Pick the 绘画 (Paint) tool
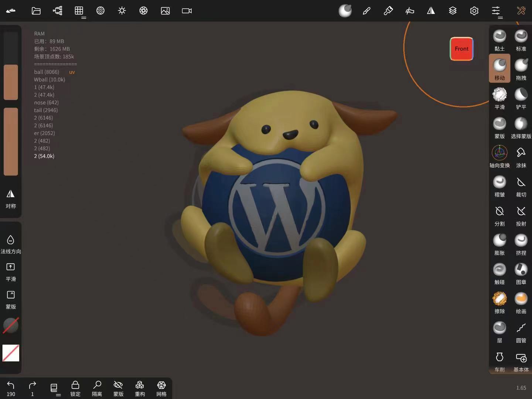The image size is (532, 399). [x=521, y=303]
